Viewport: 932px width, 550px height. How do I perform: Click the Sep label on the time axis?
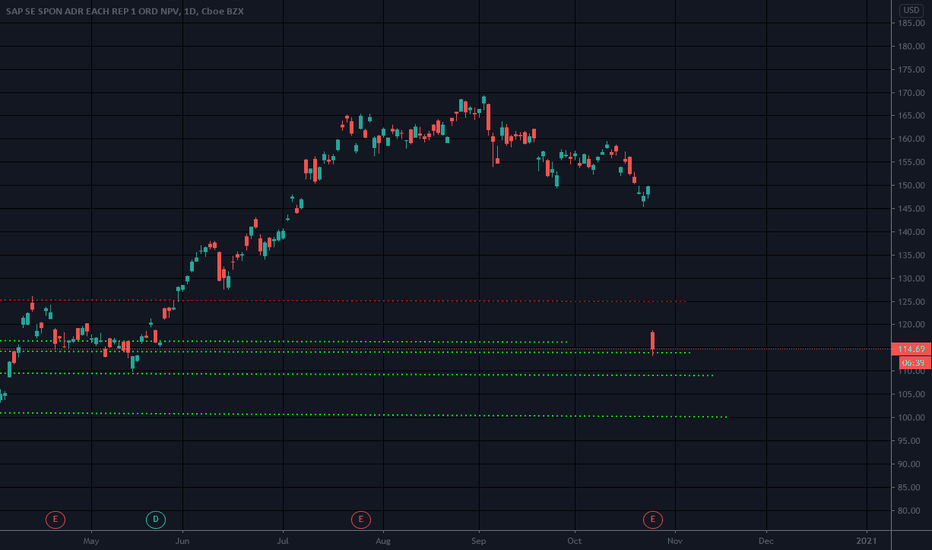[x=479, y=541]
